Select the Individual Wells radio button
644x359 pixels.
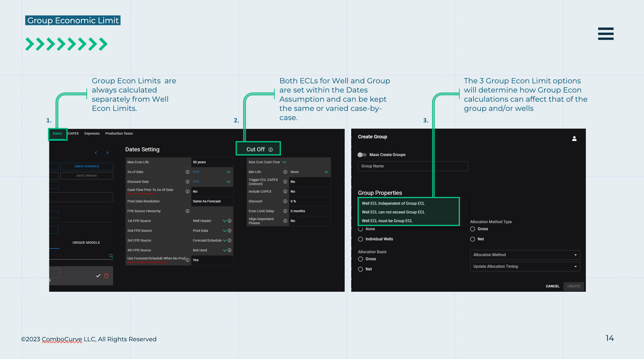360,239
